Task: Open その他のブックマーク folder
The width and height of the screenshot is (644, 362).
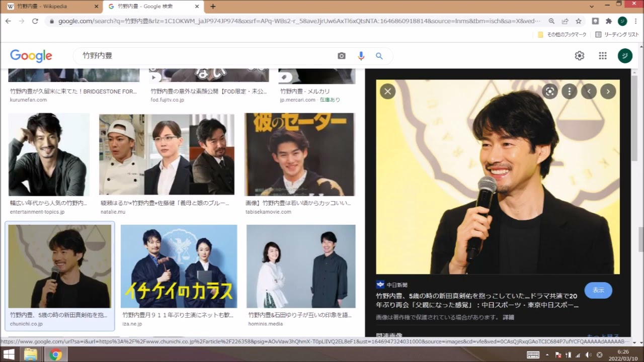Action: [x=562, y=35]
